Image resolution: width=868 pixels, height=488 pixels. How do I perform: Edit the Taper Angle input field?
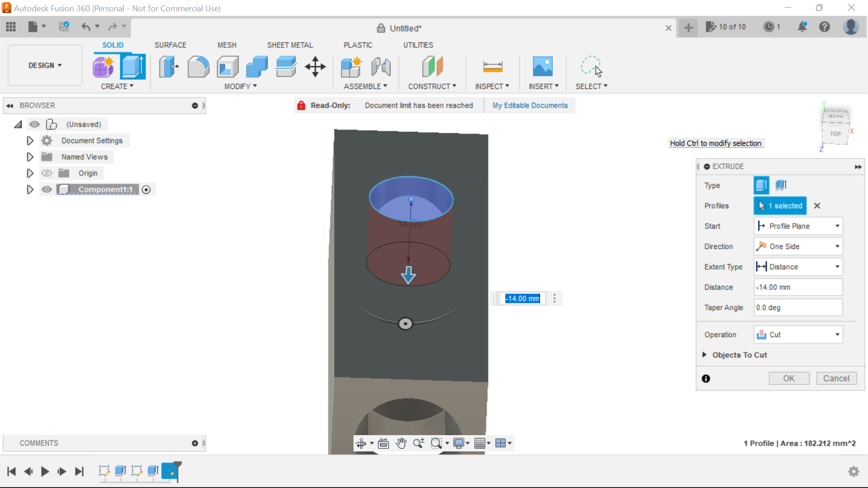point(797,307)
